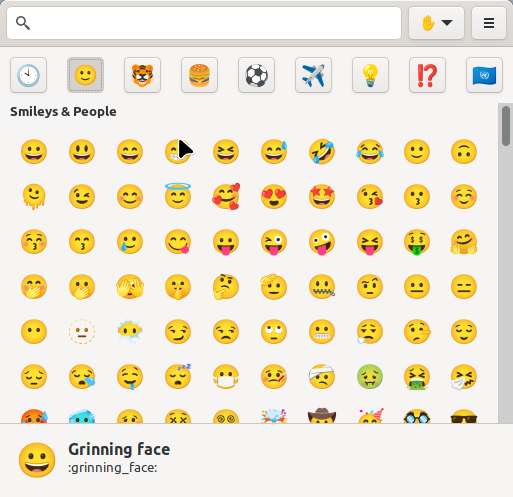
Task: Pick the zany face emoji
Action: [321, 242]
